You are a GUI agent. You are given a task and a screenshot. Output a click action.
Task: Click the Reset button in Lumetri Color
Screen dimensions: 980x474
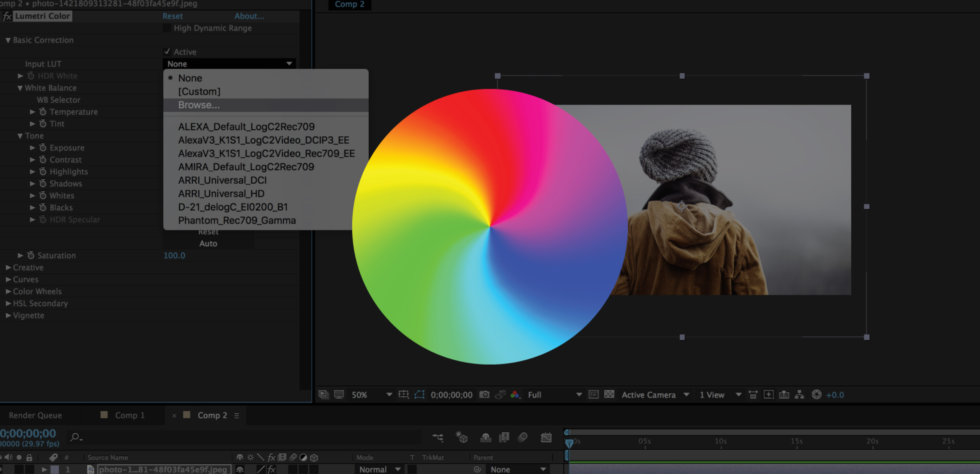(x=173, y=16)
